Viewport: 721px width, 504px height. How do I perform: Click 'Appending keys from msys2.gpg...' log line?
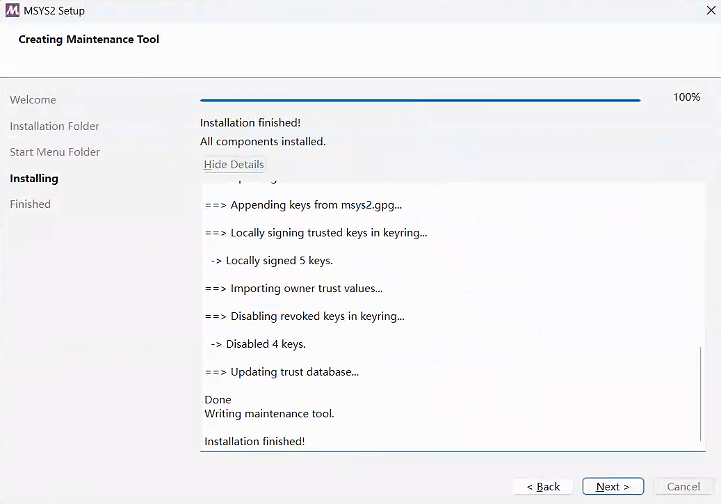click(303, 205)
